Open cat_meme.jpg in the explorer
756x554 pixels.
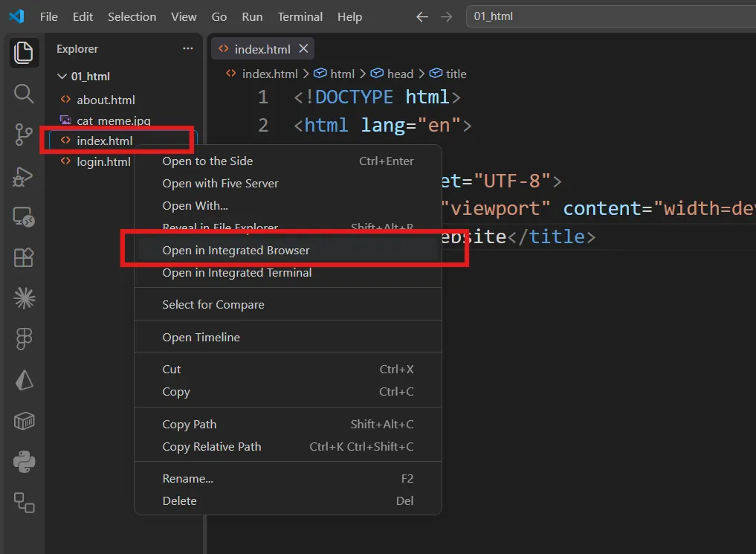pos(113,120)
